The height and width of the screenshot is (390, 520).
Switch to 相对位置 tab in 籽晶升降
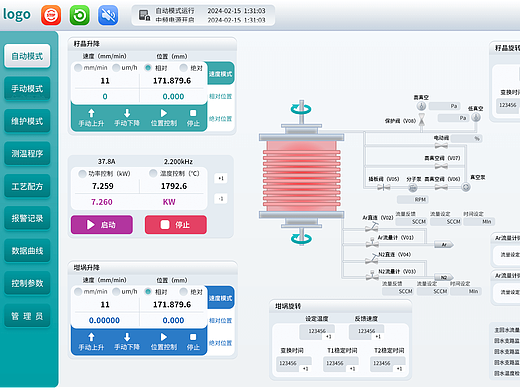click(x=220, y=96)
